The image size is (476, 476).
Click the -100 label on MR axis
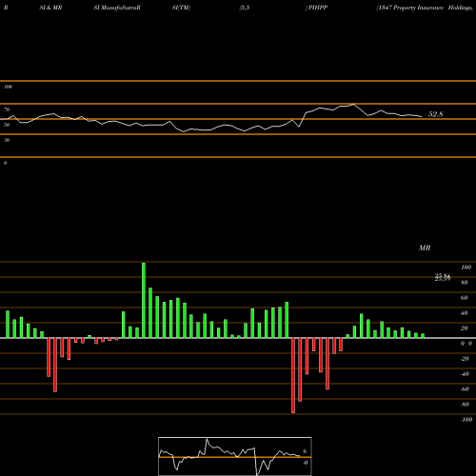pos(466,420)
